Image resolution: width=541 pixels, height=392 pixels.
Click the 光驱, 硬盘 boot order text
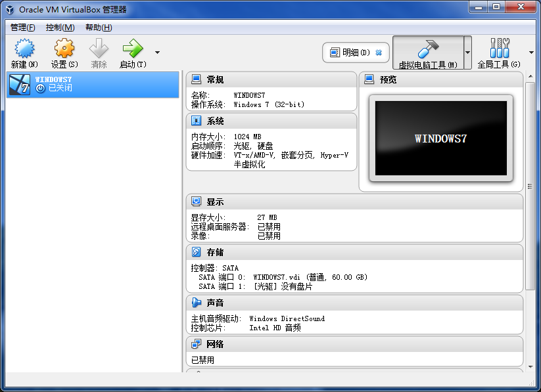[x=253, y=146]
